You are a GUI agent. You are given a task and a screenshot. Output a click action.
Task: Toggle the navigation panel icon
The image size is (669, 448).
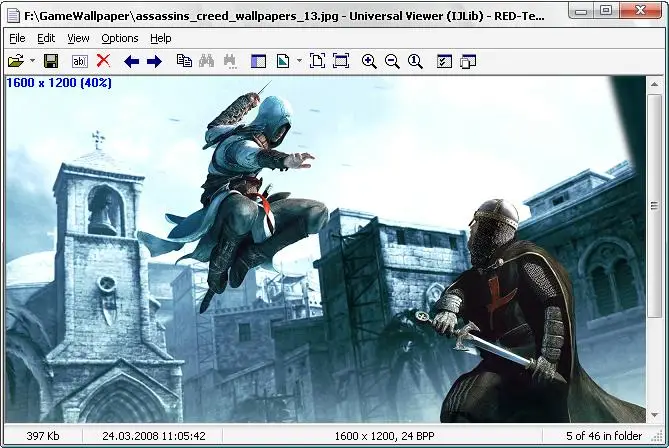point(258,61)
